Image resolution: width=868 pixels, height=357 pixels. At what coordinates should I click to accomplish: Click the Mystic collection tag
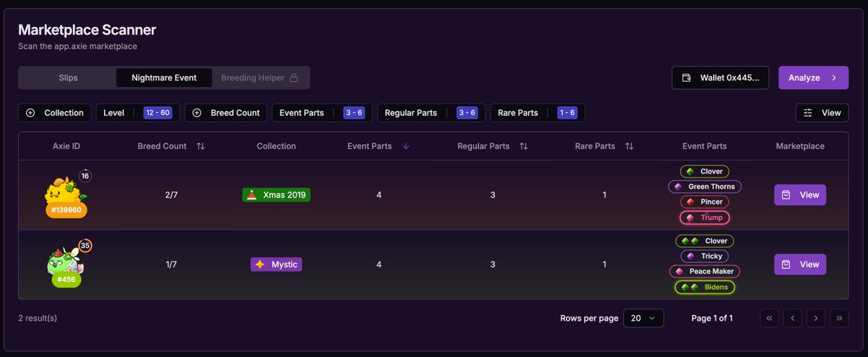pos(276,264)
